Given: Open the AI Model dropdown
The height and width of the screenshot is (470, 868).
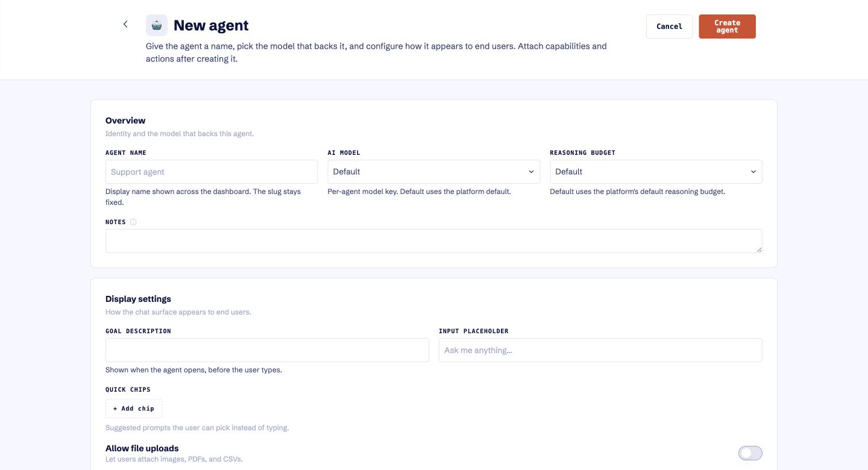Looking at the screenshot, I should 434,172.
